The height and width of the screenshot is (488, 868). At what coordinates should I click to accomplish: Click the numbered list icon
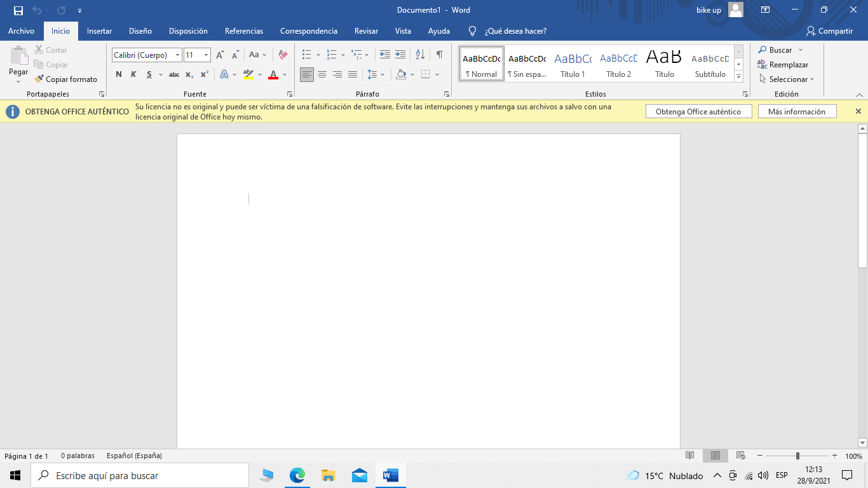tap(332, 55)
